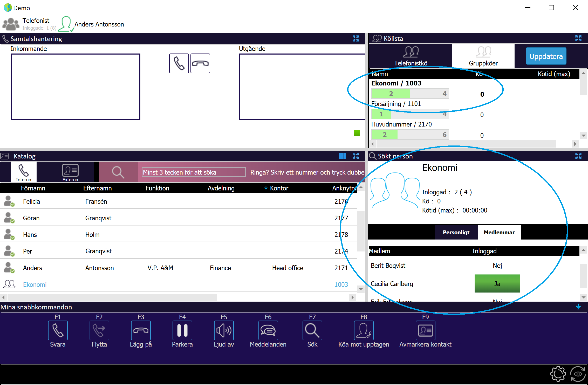Viewport: 588px width, 385px height.
Task: Click the Huvudnummer queue progress bar
Action: tap(410, 135)
